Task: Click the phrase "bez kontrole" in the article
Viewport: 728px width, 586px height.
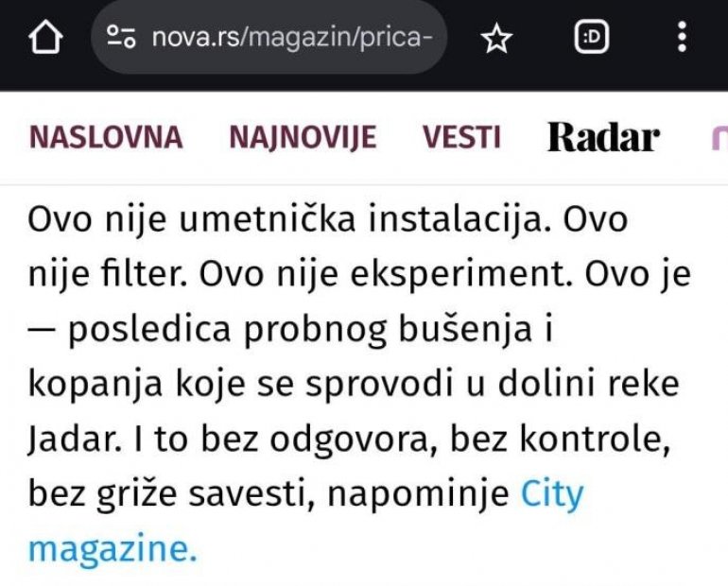Action: pos(598,441)
